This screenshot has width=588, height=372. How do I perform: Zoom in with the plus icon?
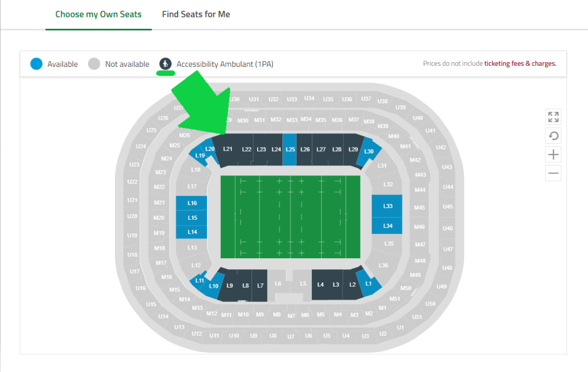pos(553,154)
